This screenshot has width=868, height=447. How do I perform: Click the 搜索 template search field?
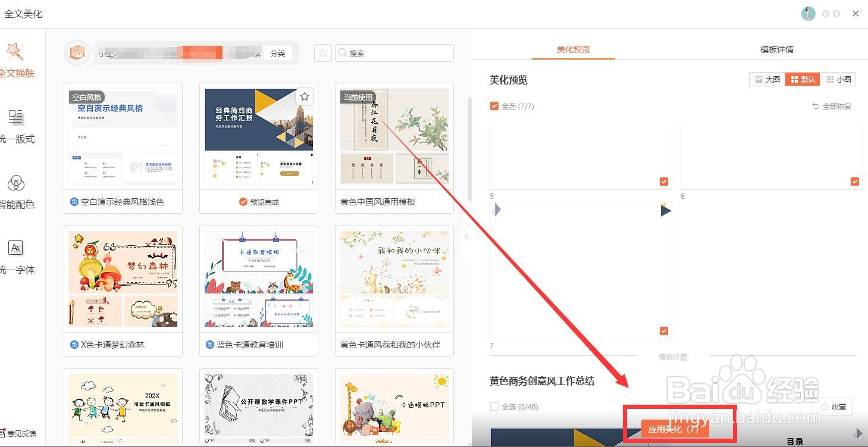tap(394, 53)
